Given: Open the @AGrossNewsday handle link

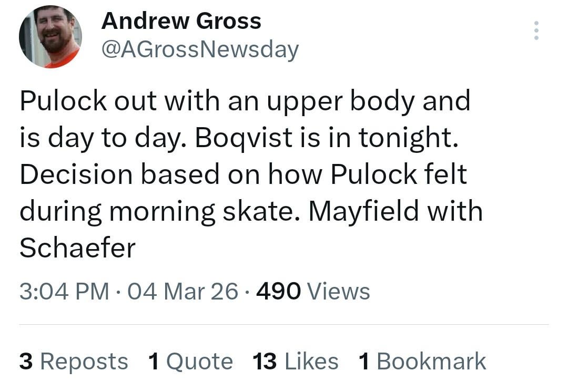Looking at the screenshot, I should click(200, 49).
